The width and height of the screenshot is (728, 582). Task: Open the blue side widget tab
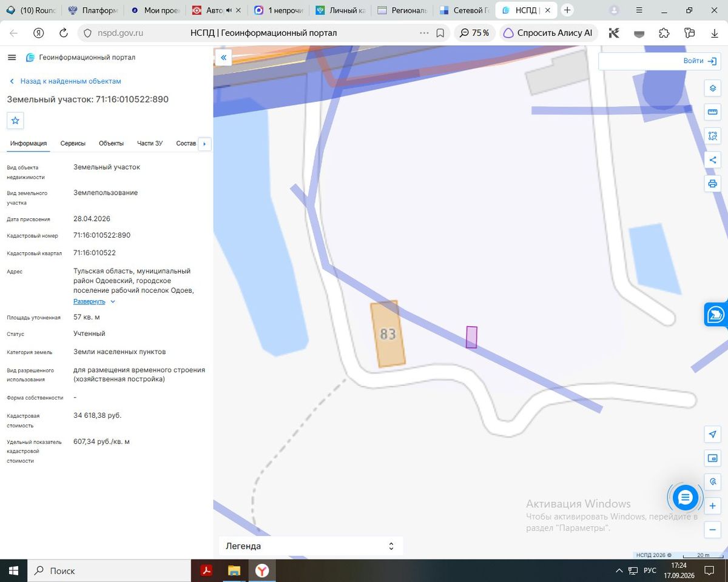tap(716, 314)
